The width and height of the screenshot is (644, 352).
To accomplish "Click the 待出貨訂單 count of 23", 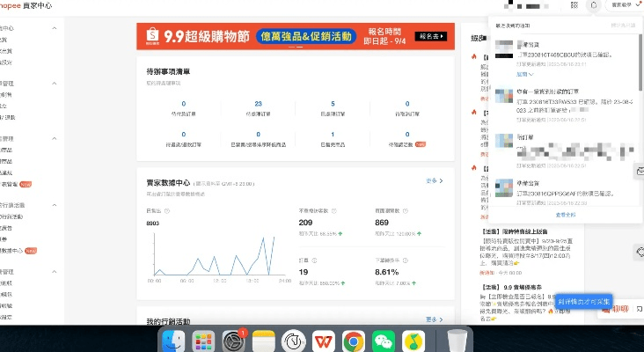I will tap(258, 103).
